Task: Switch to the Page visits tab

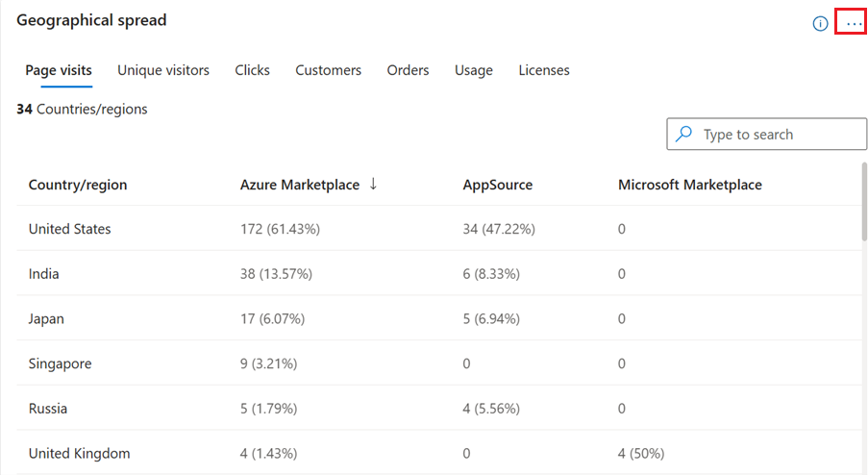Action: 59,70
